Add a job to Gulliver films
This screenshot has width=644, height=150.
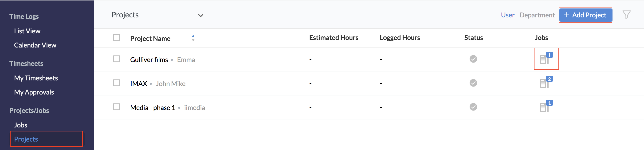click(546, 59)
